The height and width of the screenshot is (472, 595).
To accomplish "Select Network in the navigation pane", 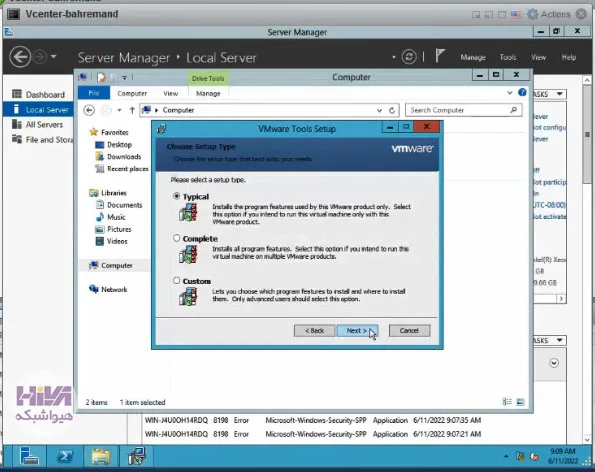I will click(114, 289).
